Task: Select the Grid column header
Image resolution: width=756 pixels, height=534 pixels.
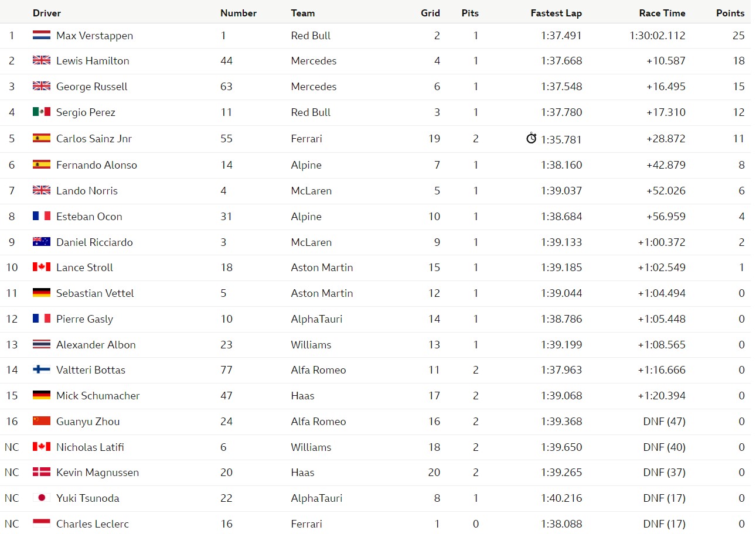Action: 430,13
